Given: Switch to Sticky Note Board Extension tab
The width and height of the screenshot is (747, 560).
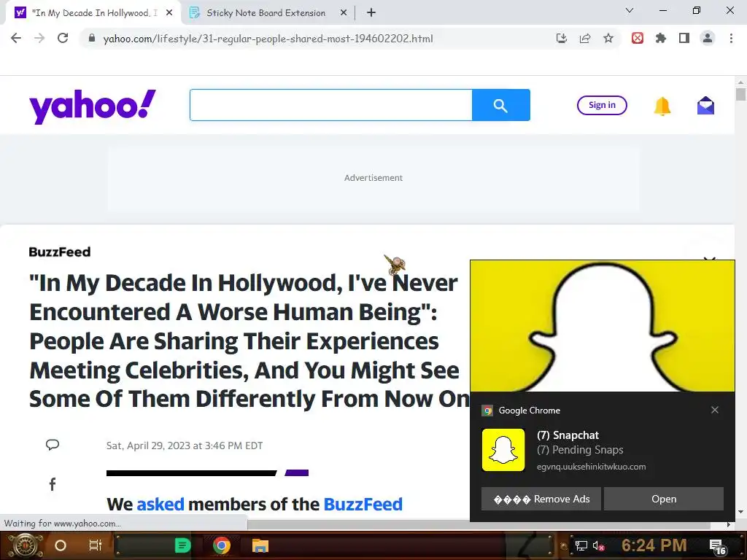Looking at the screenshot, I should [x=266, y=13].
